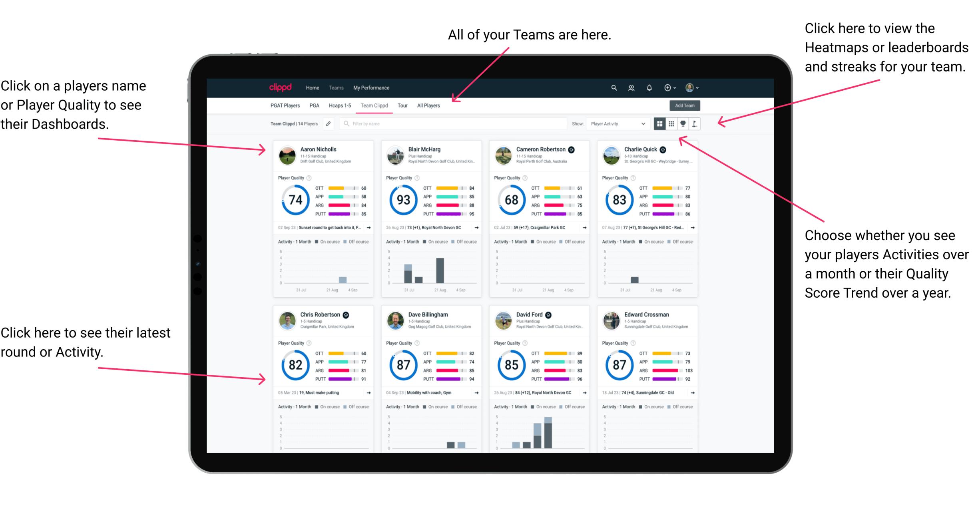Click the search magnifier icon
The width and height of the screenshot is (980, 527).
[613, 88]
